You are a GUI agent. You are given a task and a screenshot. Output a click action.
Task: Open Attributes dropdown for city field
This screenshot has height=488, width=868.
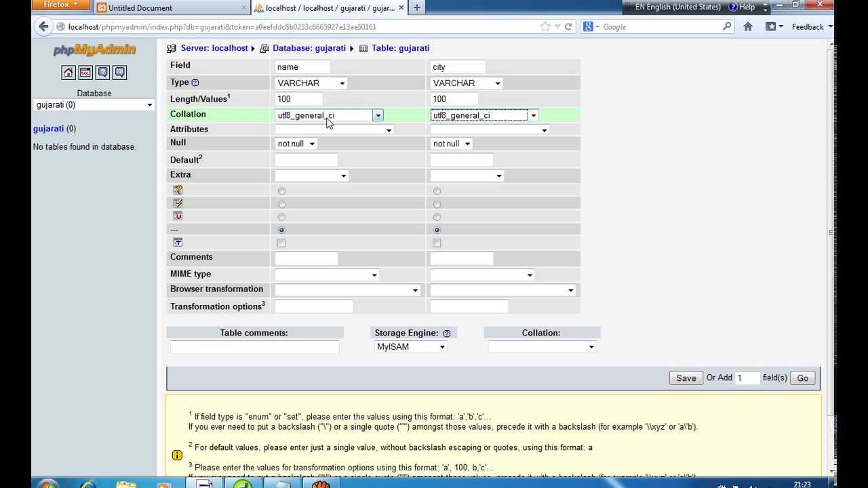click(x=490, y=129)
